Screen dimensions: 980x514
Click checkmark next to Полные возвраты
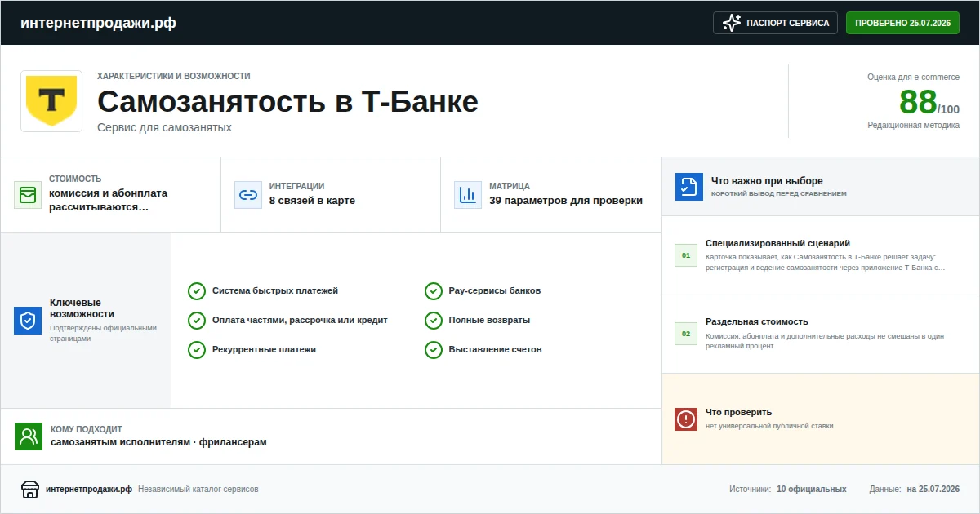click(x=434, y=321)
